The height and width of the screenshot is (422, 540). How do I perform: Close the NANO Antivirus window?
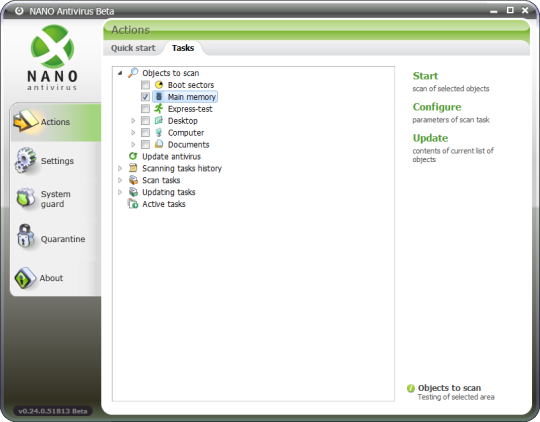click(x=525, y=10)
